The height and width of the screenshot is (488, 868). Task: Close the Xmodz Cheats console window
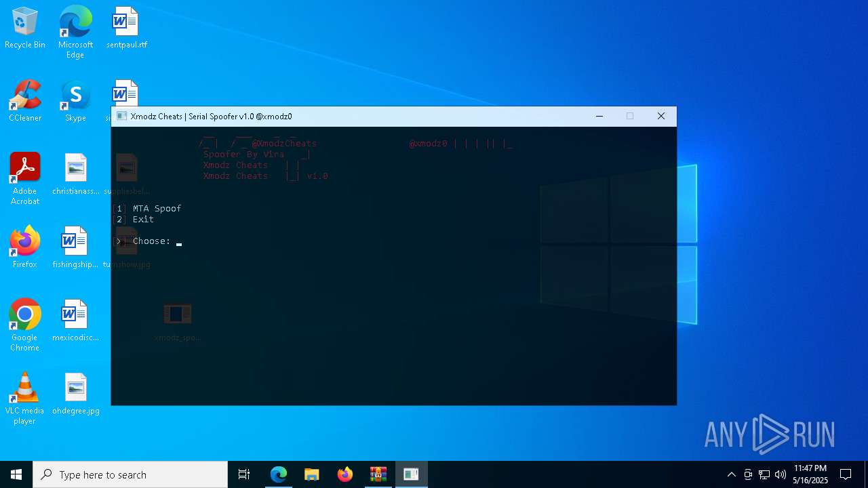[x=661, y=116]
